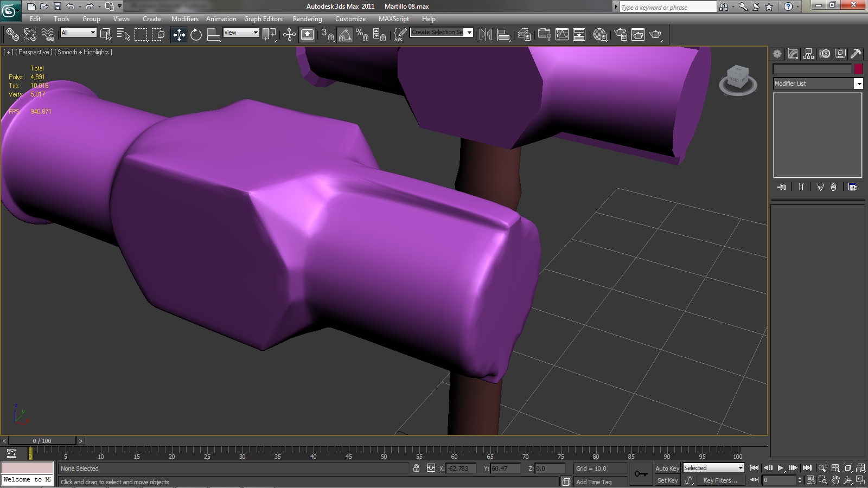Open the Rendered Frame Window
The width and height of the screenshot is (868, 488).
638,35
